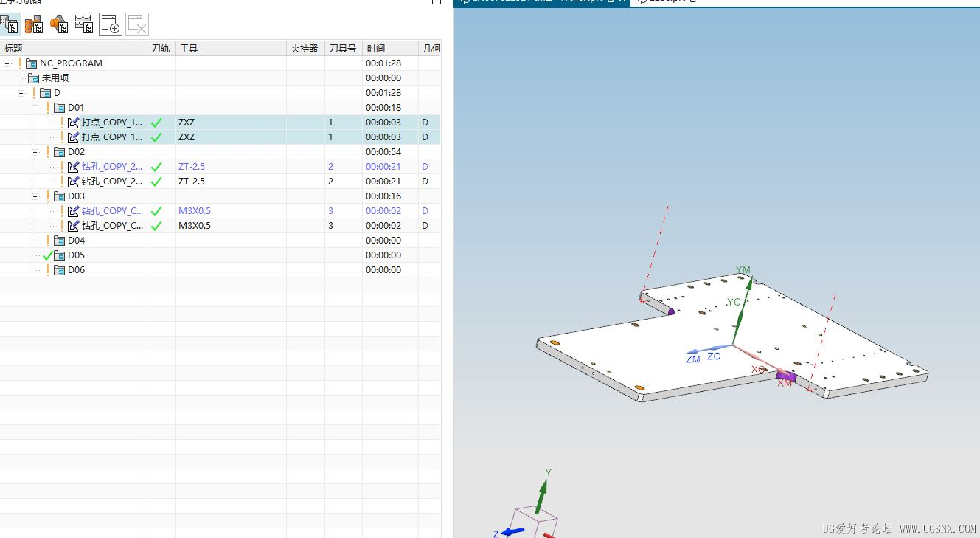Viewport: 980px width, 538px height.
Task: Click the window-with-plus toolbar icon
Action: (x=111, y=24)
